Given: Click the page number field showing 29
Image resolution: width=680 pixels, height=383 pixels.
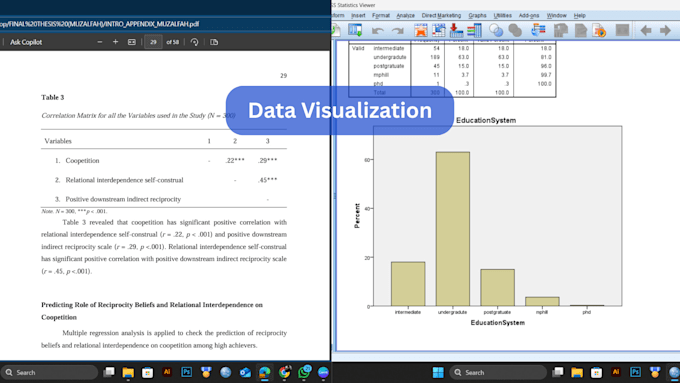Looking at the screenshot, I should pos(153,42).
